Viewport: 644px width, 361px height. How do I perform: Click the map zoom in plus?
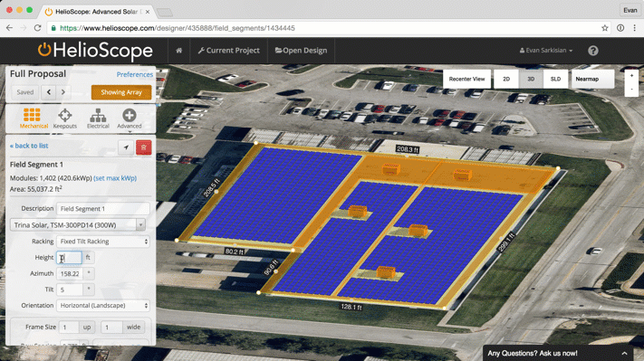point(631,75)
